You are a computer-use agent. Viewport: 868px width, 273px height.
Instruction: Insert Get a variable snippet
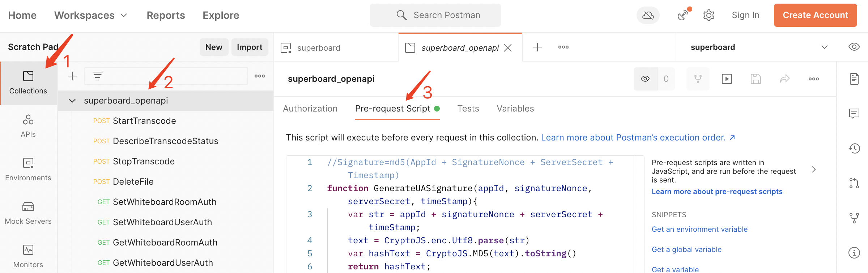[x=675, y=269]
